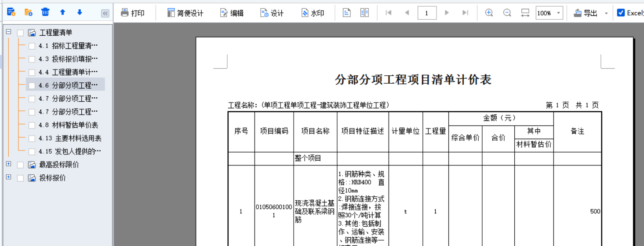Check the 4.1 招标工程量清 checkbox
The height and width of the screenshot is (246, 644).
[x=32, y=46]
